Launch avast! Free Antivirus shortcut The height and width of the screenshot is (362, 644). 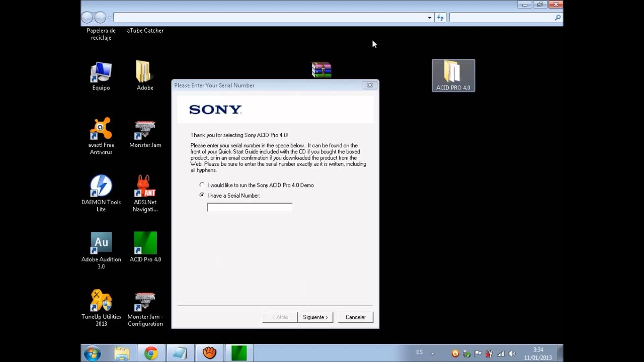[101, 136]
